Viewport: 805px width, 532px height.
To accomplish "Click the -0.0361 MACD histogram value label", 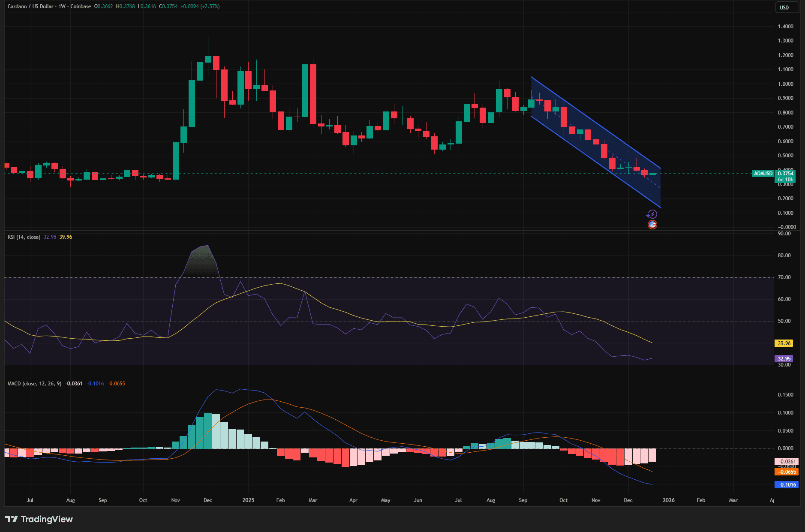I will (x=787, y=462).
